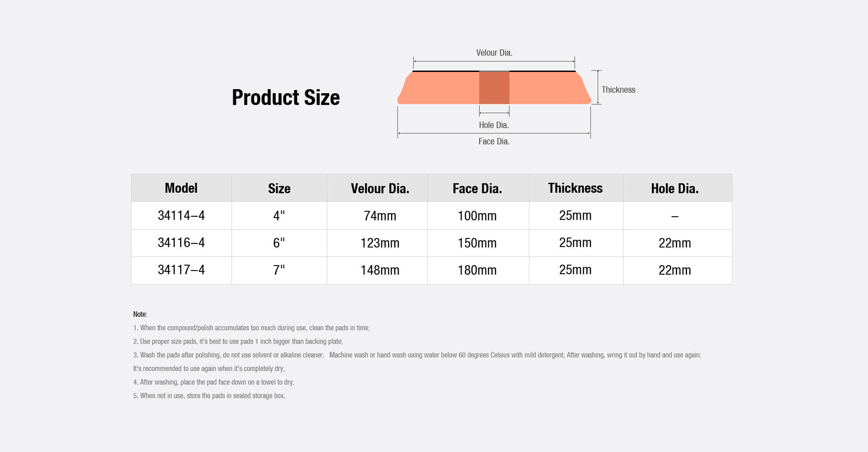Select the 150mm face diameter cell
The image size is (868, 452).
point(477,243)
